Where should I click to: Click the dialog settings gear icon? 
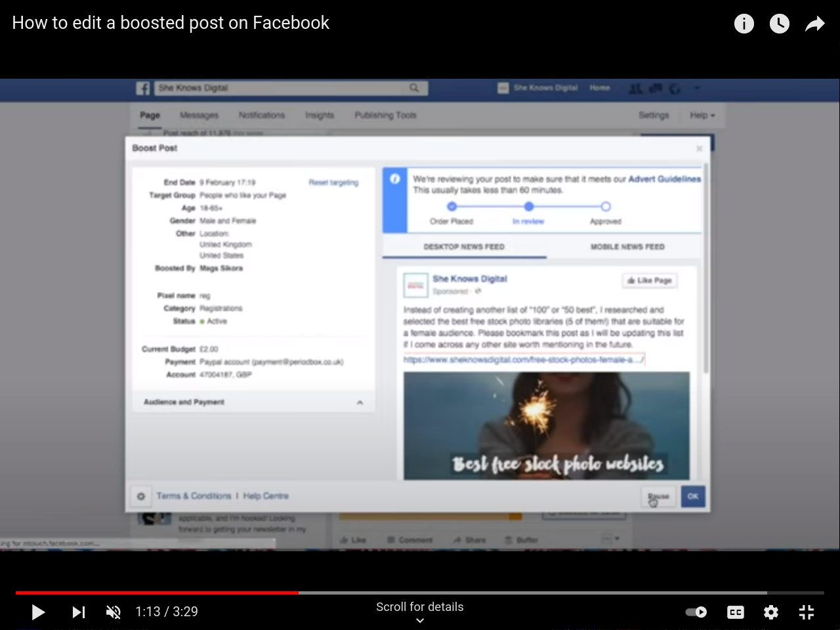tap(140, 496)
